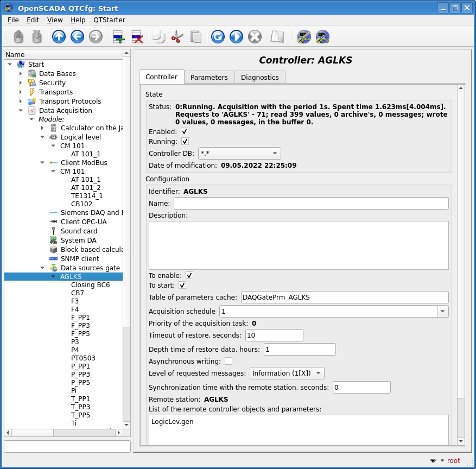
Task: Click the Data Bases icon in the tree
Action: [x=32, y=73]
